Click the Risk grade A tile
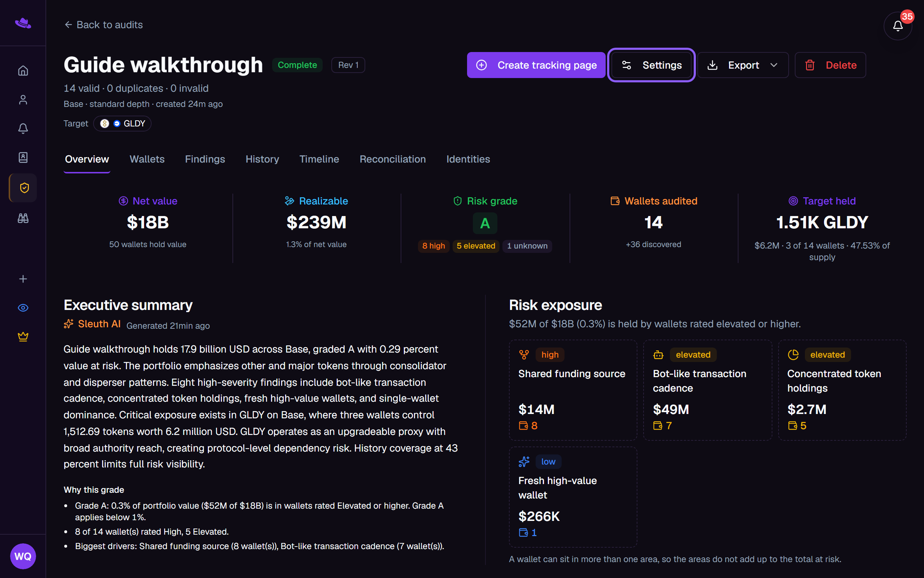Screen dimensions: 924x578 coord(485,223)
